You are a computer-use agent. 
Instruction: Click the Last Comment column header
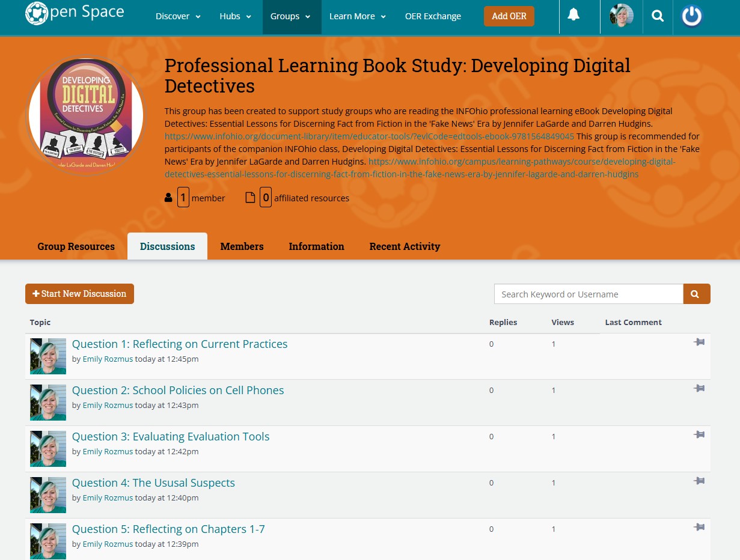(x=633, y=323)
